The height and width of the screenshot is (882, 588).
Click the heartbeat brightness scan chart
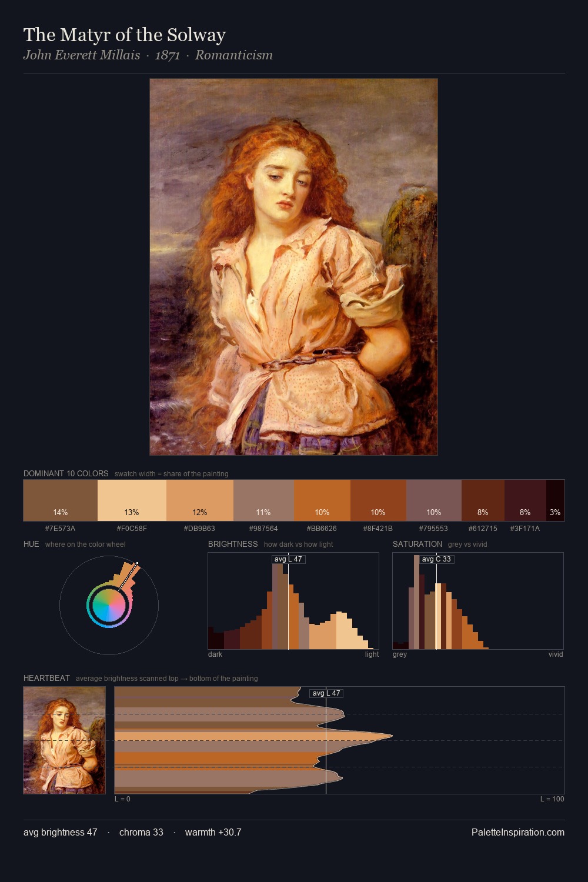(x=339, y=740)
